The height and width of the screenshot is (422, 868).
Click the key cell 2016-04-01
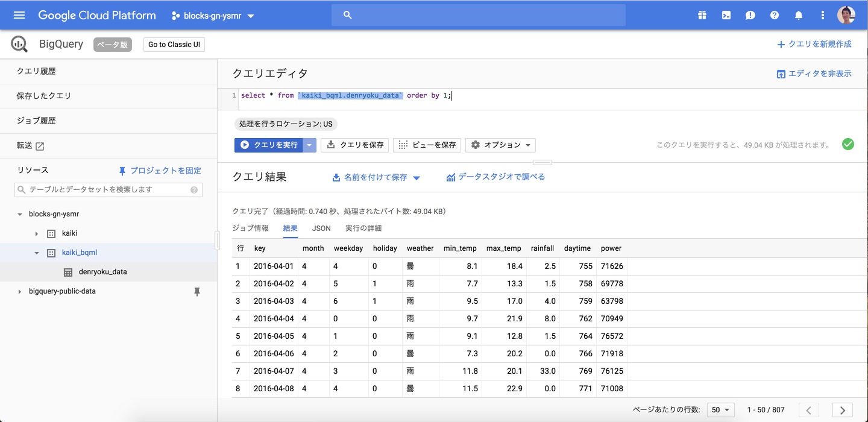point(274,266)
